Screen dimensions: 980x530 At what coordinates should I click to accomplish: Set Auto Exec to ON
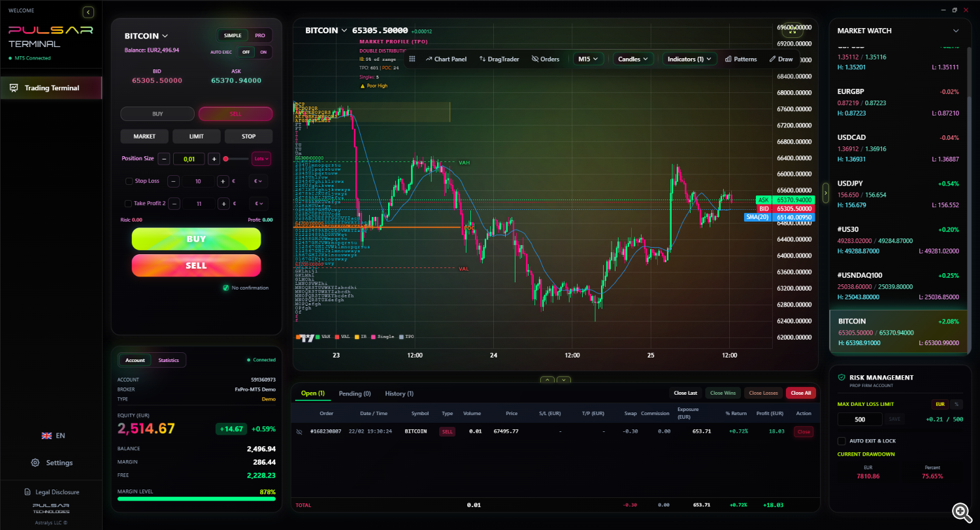click(263, 52)
